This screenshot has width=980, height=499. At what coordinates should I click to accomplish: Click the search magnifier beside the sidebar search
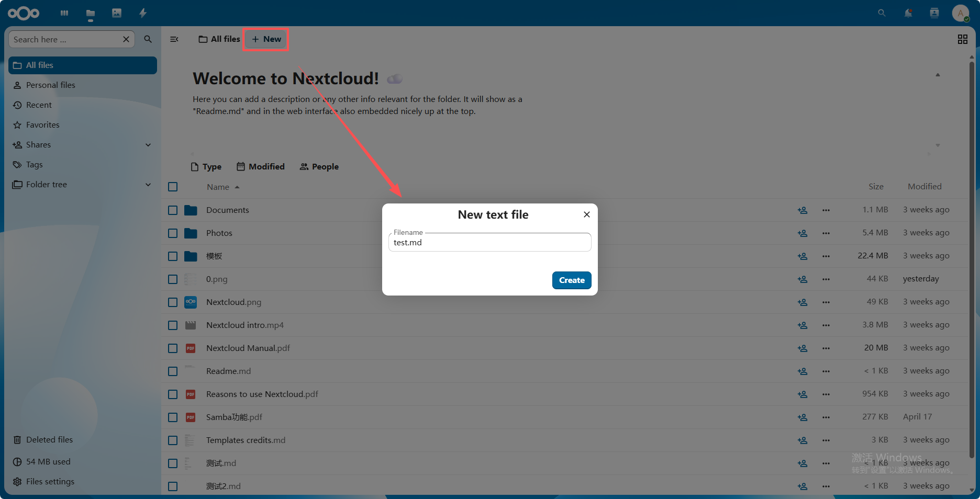point(148,39)
